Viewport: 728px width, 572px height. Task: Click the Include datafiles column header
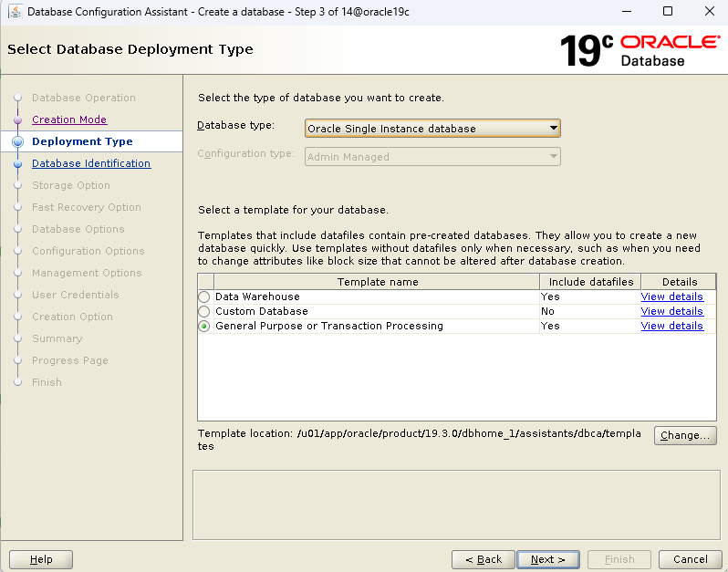590,282
